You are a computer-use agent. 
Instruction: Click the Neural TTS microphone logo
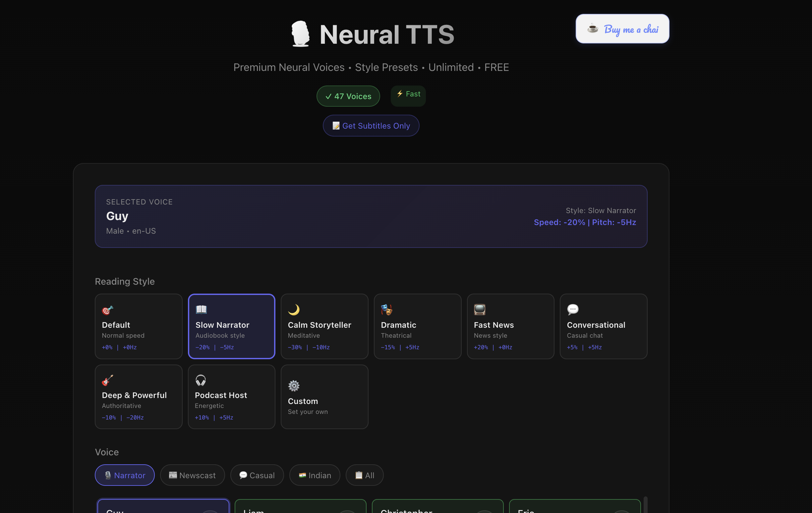(301, 33)
